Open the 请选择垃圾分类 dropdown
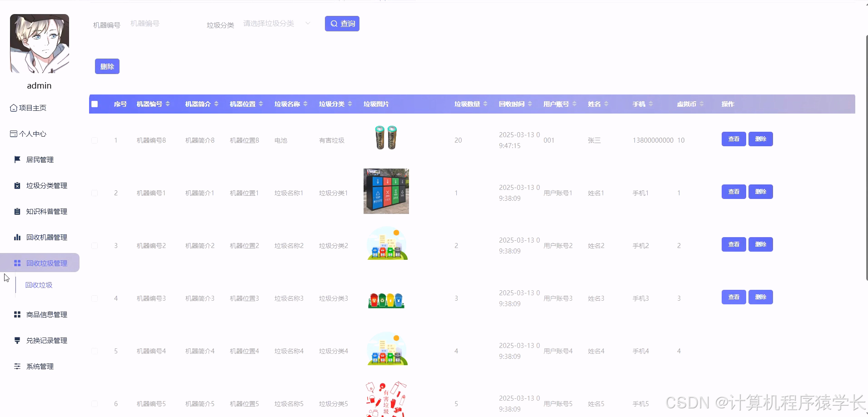This screenshot has width=868, height=417. 275,23
